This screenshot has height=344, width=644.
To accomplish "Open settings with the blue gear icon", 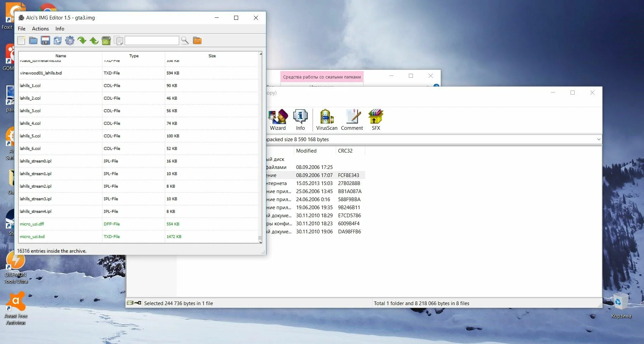I will [70, 41].
